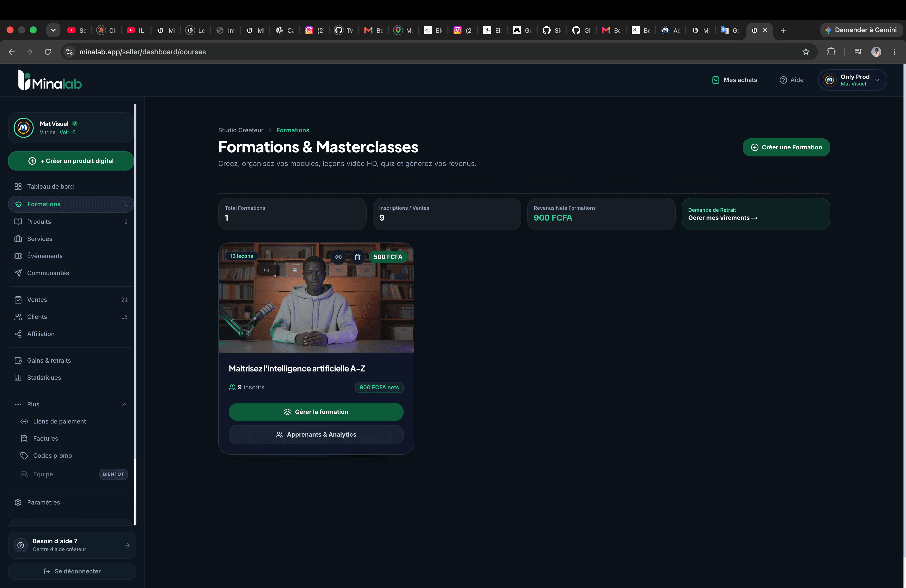
Task: Open Tableau de bord in sidebar
Action: coord(71,186)
